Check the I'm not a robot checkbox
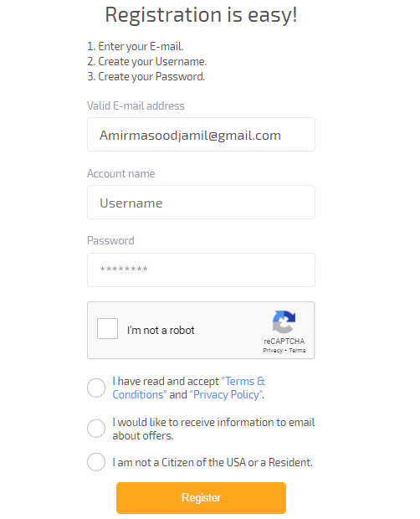 tap(107, 329)
